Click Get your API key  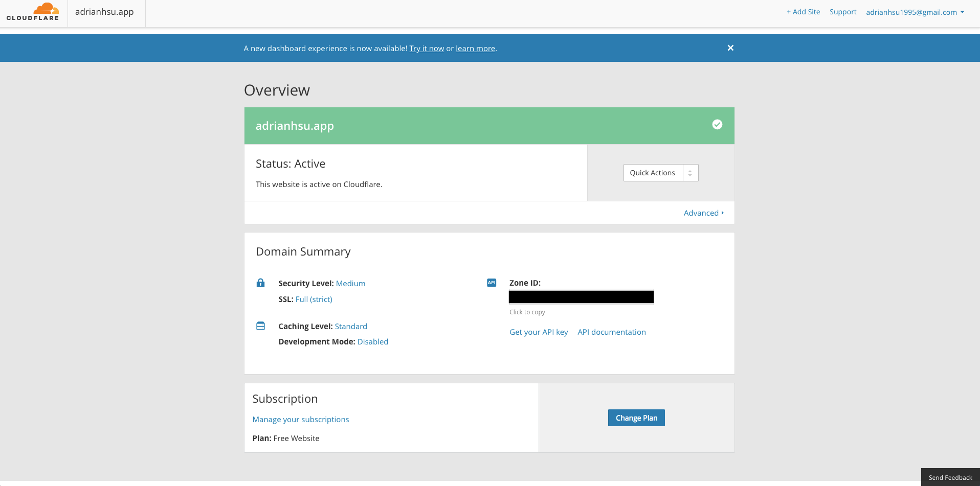(x=539, y=332)
